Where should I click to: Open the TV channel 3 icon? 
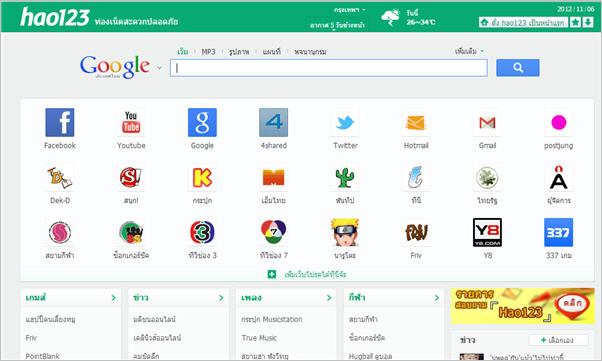[x=202, y=232]
